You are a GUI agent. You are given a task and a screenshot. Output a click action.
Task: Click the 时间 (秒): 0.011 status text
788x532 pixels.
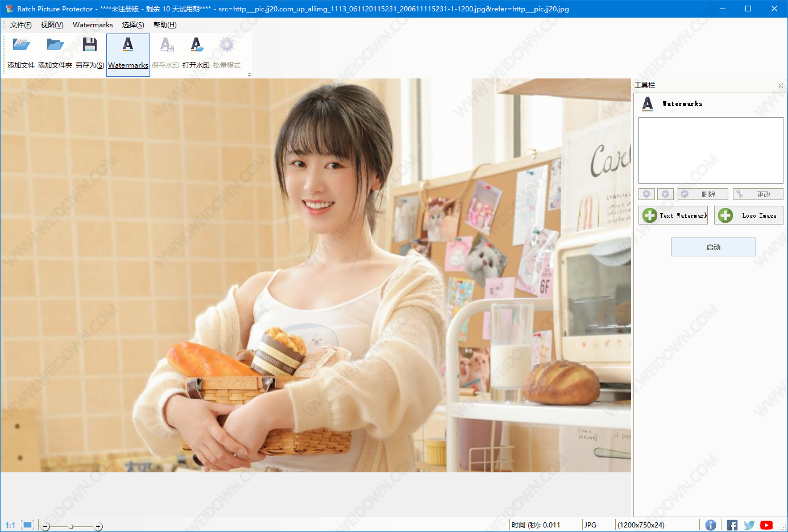[536, 525]
